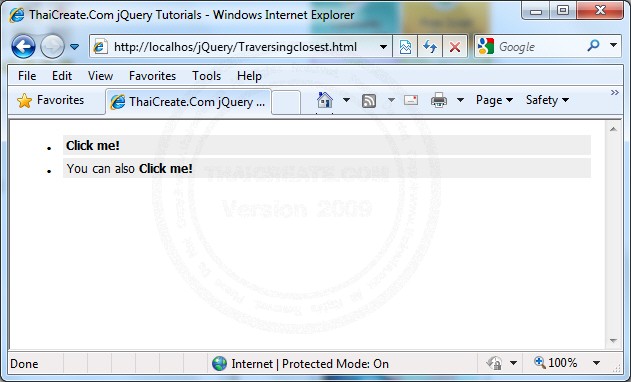Click the Read Mail envelope icon
Viewport: 631px width, 382px height.
(x=411, y=100)
